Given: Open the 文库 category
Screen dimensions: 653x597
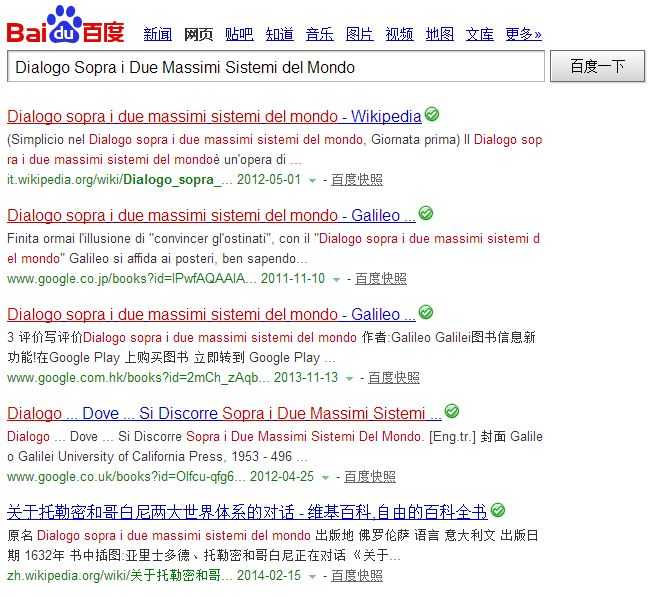Looking at the screenshot, I should coord(479,34).
